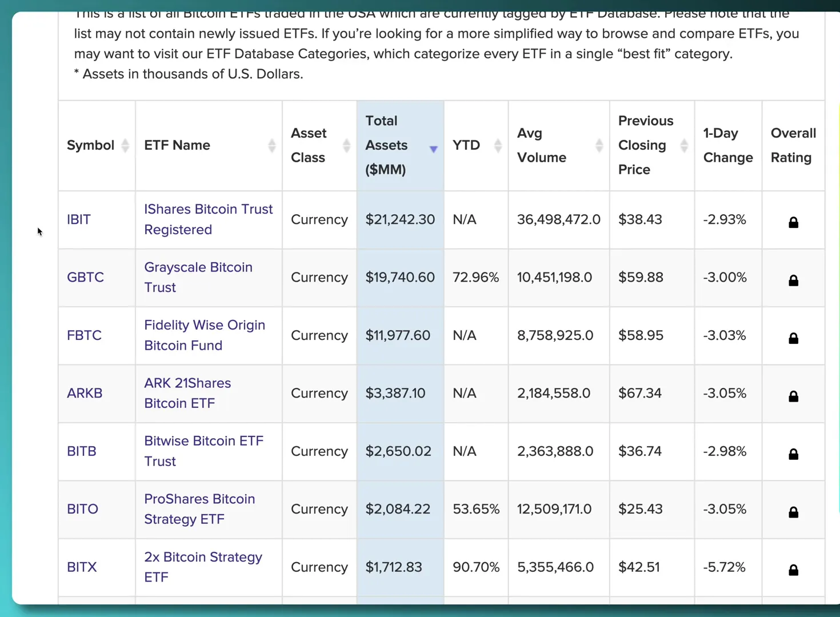Viewport: 840px width, 617px height.
Task: Click the $42.51 closing price
Action: [639, 567]
